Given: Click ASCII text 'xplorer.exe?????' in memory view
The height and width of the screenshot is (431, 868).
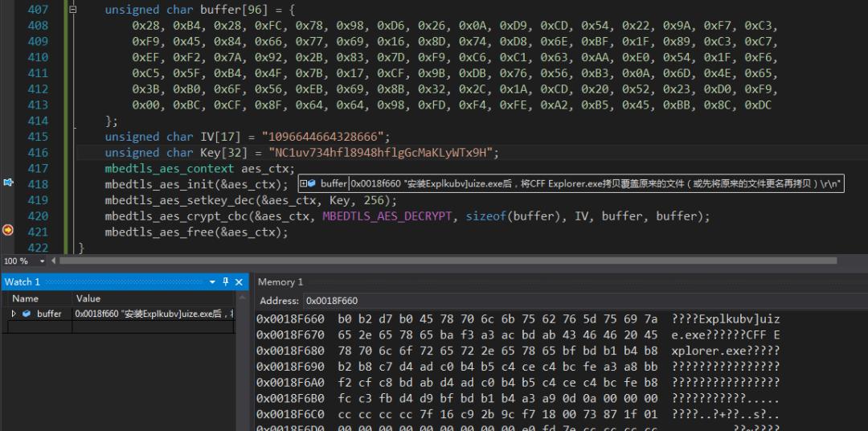Looking at the screenshot, I should [726, 351].
